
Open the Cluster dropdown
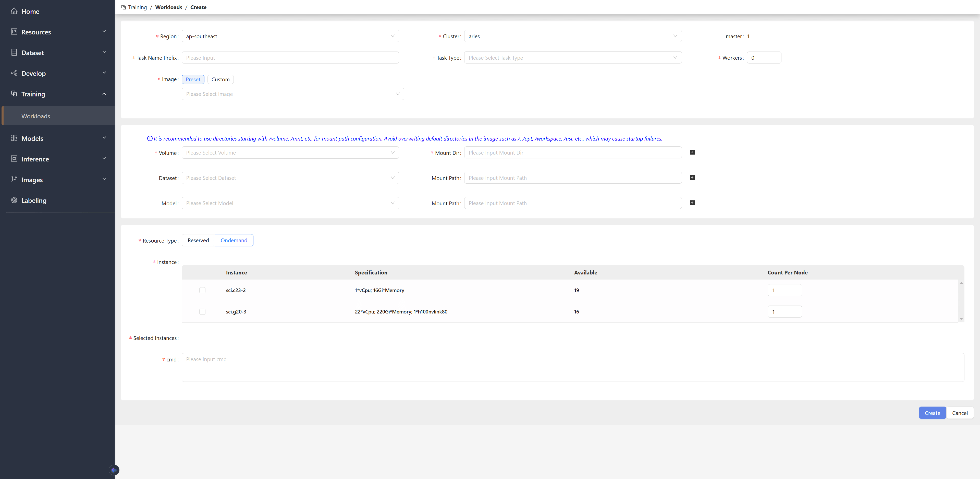point(573,36)
